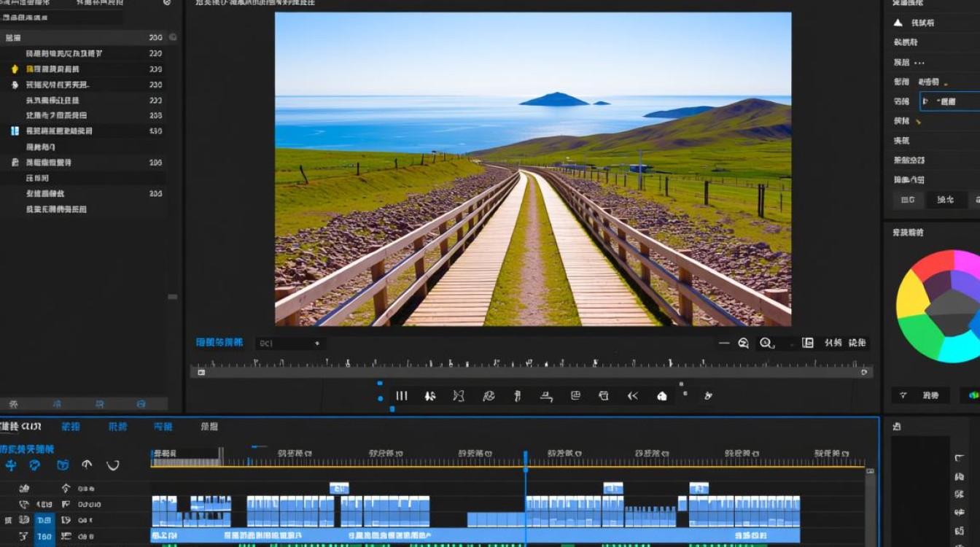Expand the white triangle section in the right panel
This screenshot has height=547, width=980.
coord(898,23)
